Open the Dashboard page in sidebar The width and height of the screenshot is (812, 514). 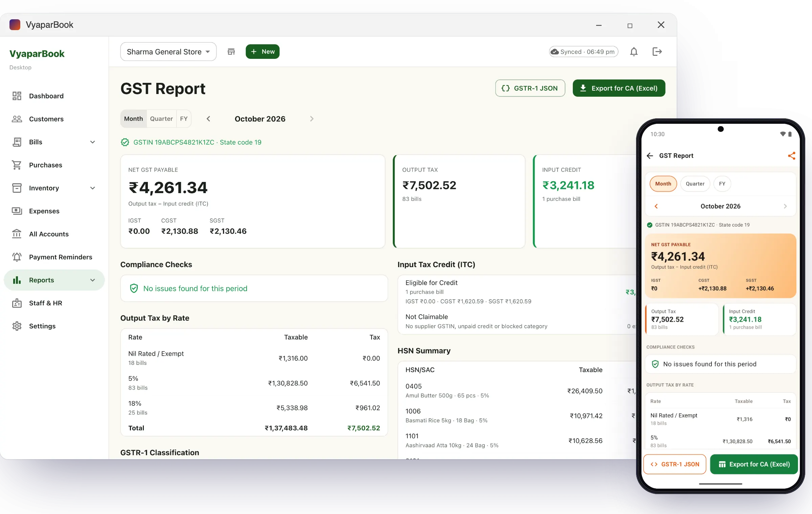coord(54,96)
